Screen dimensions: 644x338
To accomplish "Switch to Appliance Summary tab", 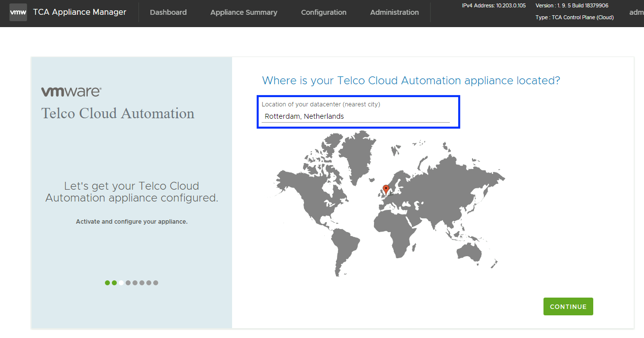I will (243, 12).
